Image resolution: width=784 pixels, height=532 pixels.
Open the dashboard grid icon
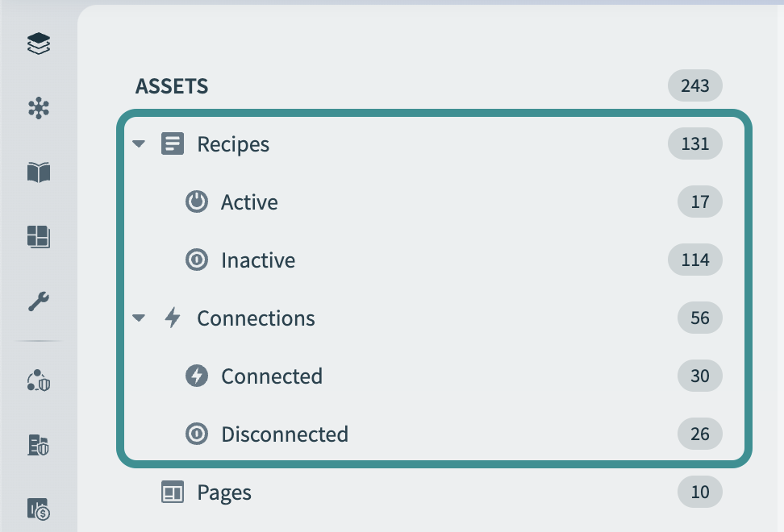38,238
